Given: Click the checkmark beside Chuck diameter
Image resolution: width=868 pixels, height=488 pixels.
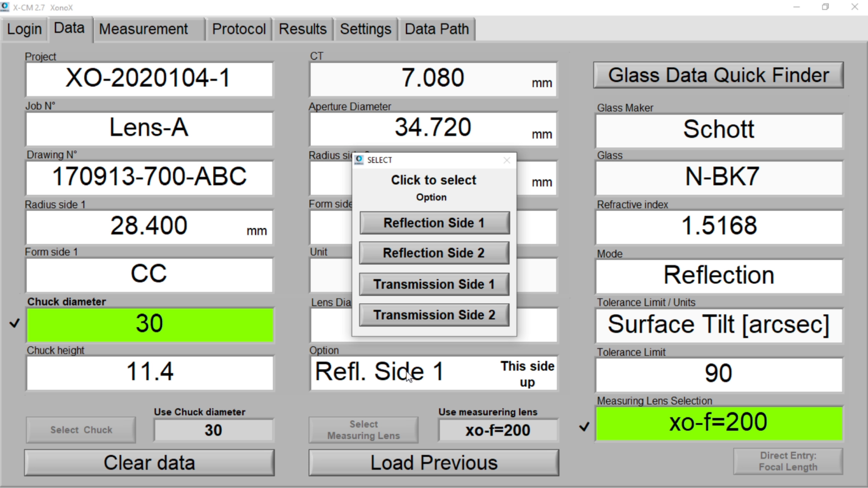Looking at the screenshot, I should pos(15,323).
